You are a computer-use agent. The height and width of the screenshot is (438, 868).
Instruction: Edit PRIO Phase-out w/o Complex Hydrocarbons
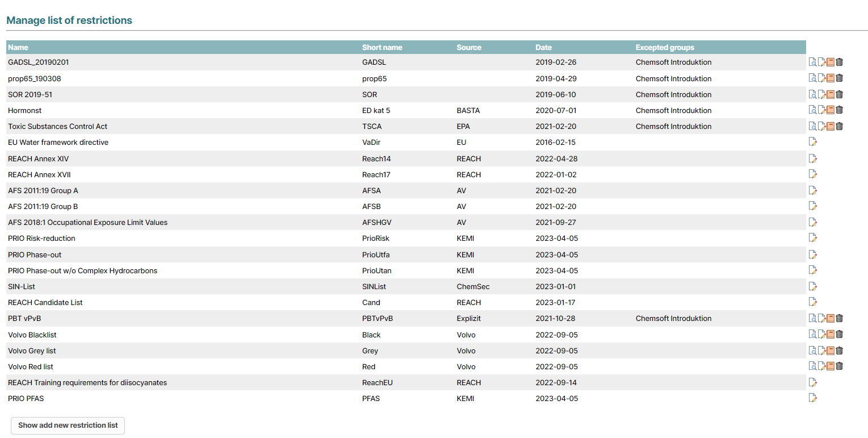tap(812, 270)
